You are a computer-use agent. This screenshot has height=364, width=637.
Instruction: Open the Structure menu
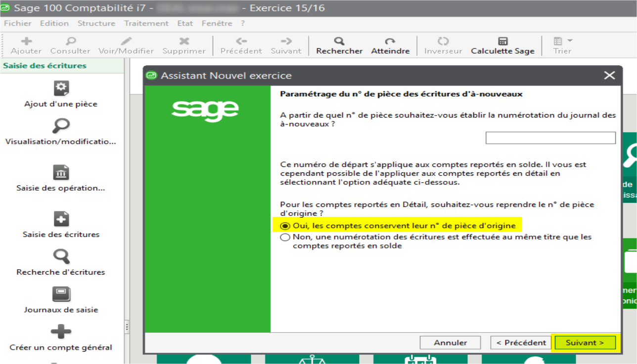96,23
